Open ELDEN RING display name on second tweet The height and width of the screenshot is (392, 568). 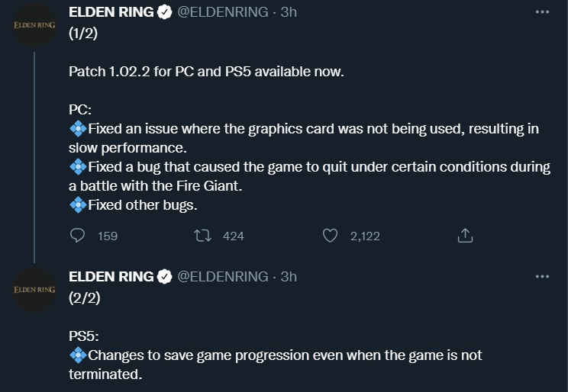[x=111, y=277]
